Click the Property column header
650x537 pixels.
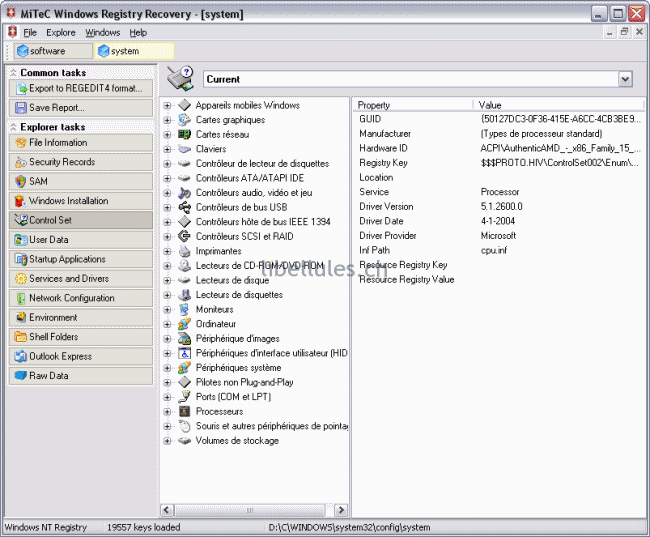click(413, 105)
